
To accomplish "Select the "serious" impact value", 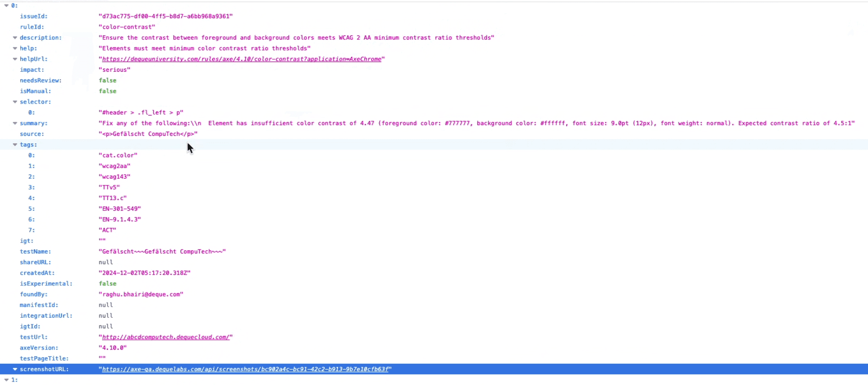I will [114, 70].
